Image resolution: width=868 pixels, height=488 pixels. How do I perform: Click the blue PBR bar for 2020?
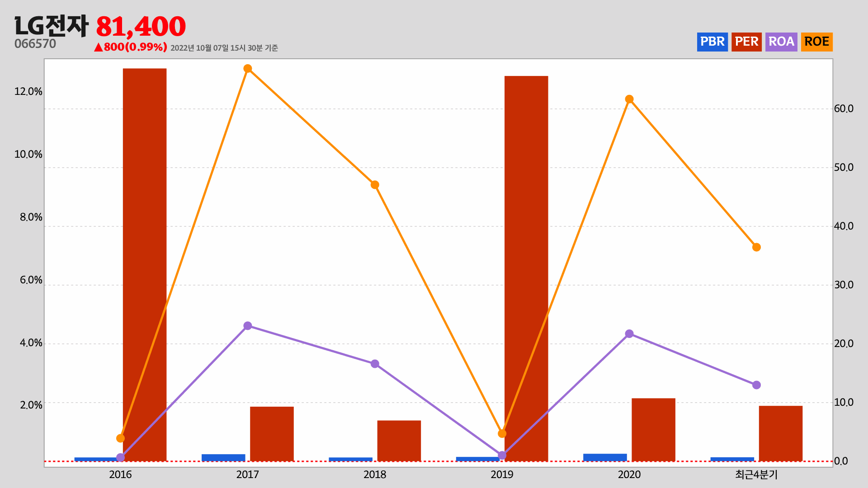(605, 457)
